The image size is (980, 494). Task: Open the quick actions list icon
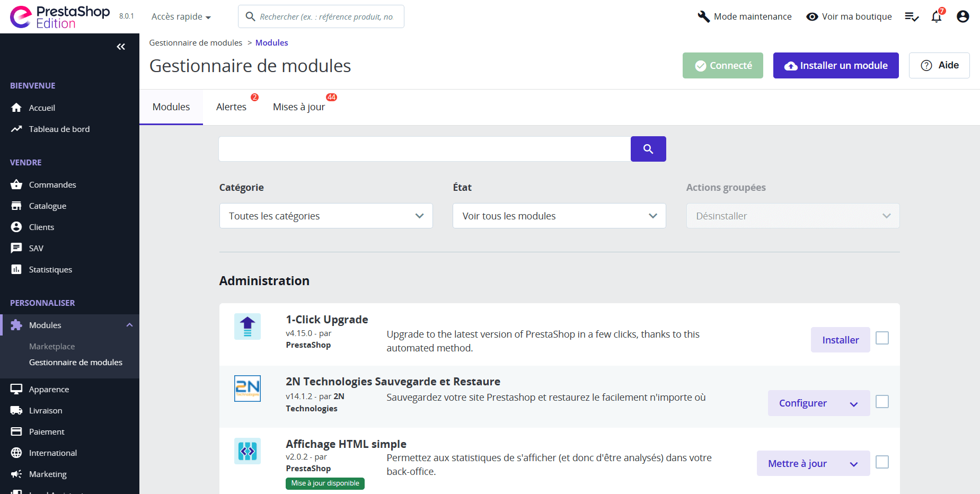[911, 17]
